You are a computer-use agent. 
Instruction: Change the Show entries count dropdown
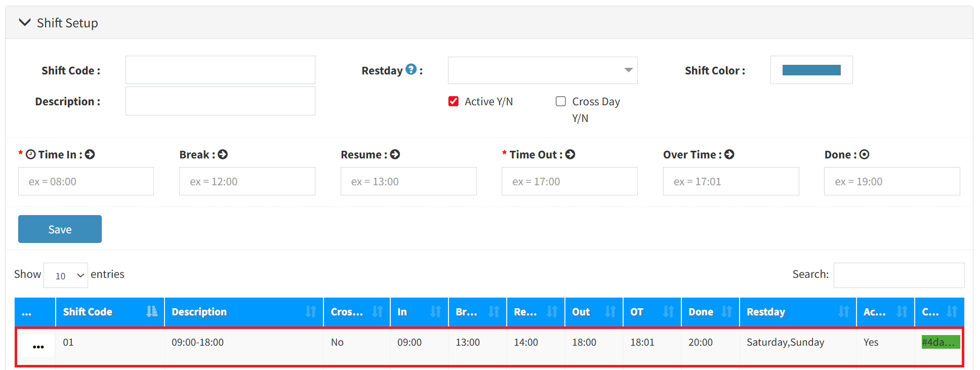click(x=66, y=275)
